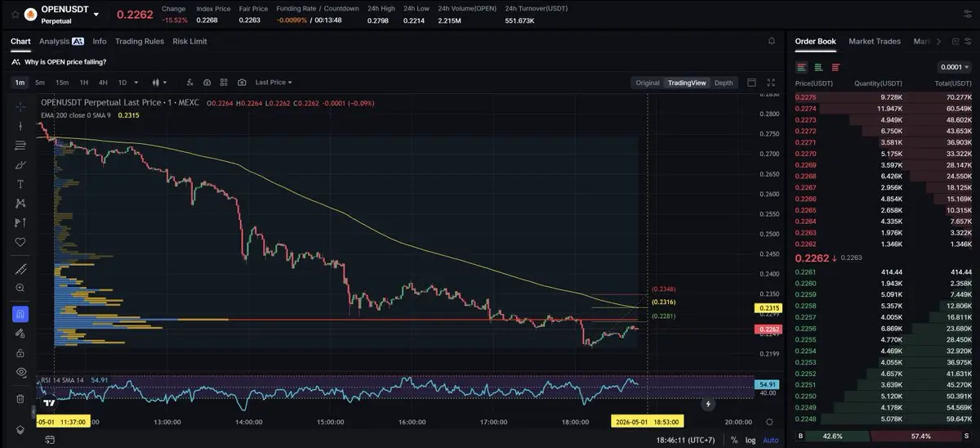Toggle the highlighted Magnet mode button
Screen dimensions: 980x448
coord(20,314)
